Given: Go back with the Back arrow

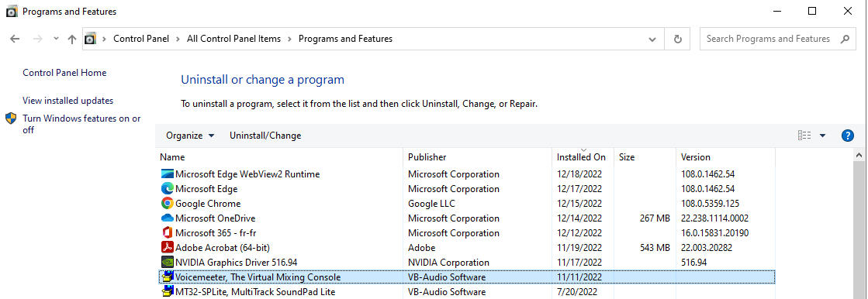Looking at the screenshot, I should click(15, 39).
